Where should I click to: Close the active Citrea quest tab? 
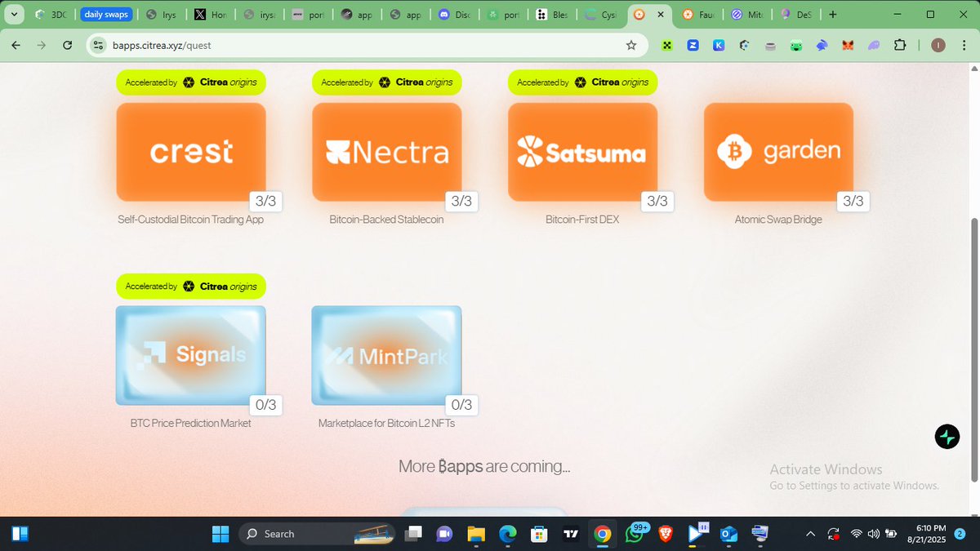point(659,15)
